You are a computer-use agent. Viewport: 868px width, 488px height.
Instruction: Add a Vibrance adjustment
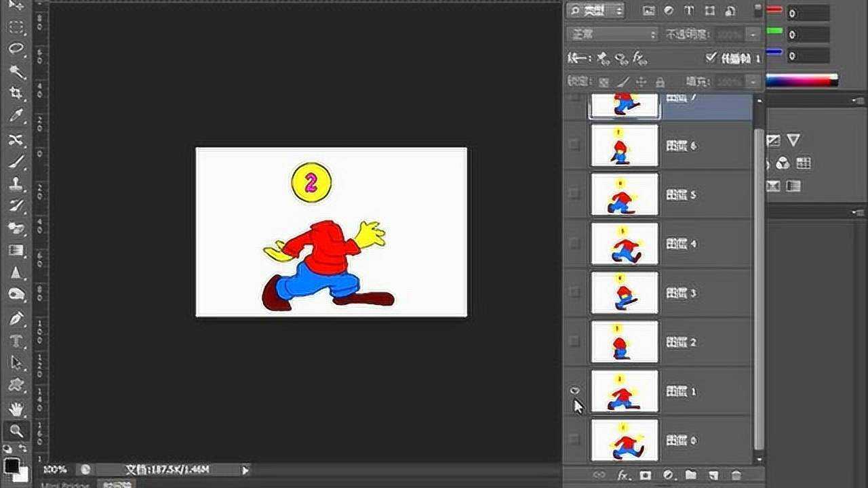[793, 140]
